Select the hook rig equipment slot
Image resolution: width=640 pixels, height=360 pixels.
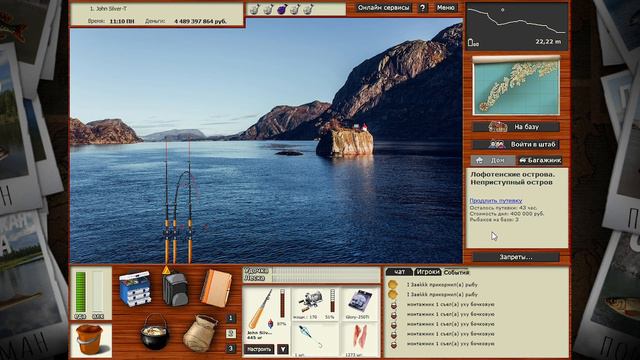coord(315,339)
